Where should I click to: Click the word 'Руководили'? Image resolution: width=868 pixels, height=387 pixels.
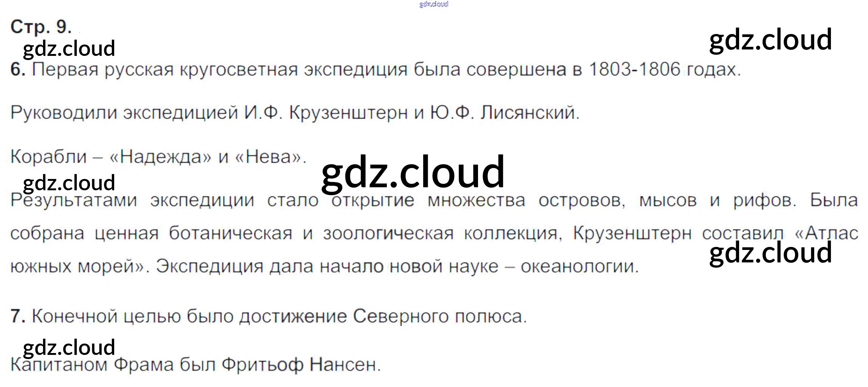63,113
